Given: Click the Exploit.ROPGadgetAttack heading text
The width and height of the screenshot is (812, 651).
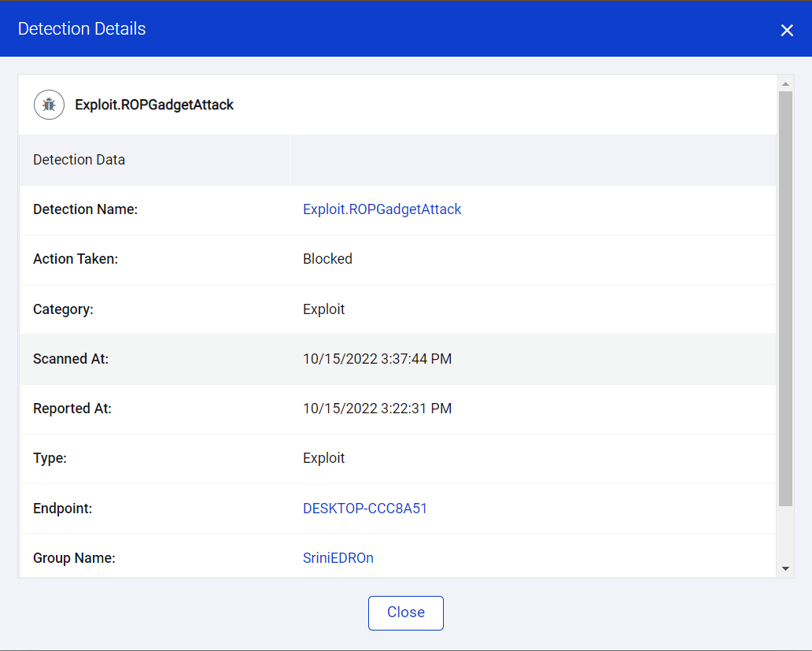Looking at the screenshot, I should [154, 105].
